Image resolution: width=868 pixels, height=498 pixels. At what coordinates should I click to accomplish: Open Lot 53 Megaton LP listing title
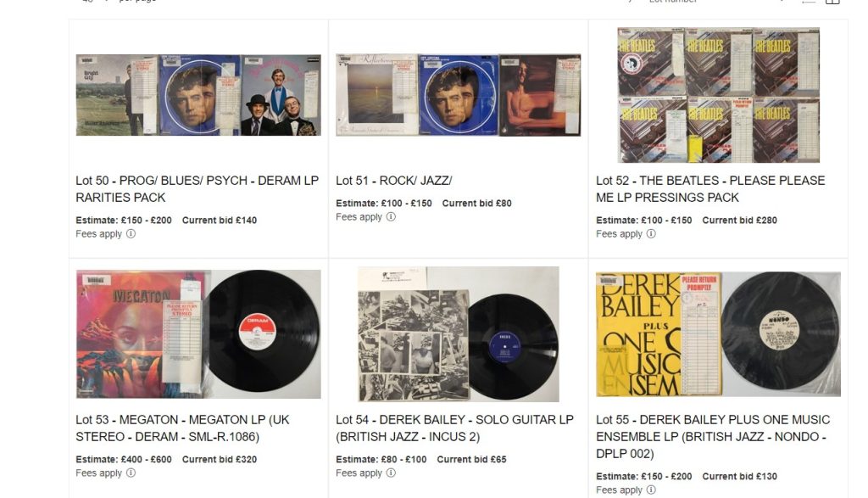click(x=183, y=428)
